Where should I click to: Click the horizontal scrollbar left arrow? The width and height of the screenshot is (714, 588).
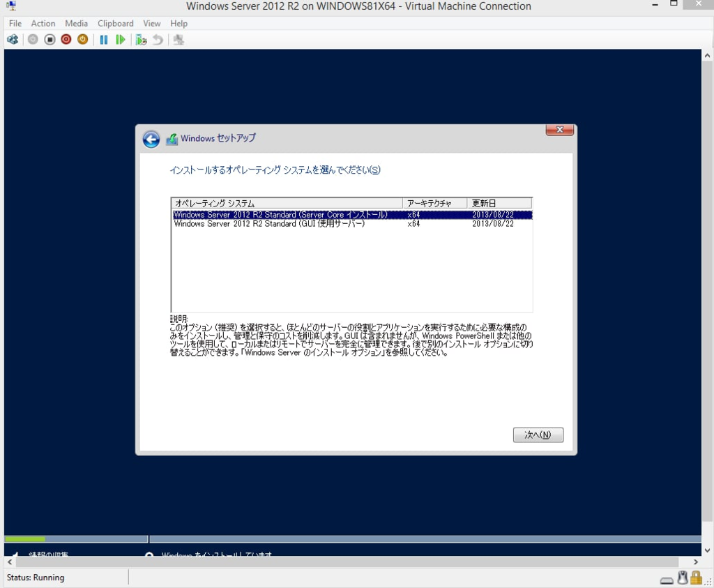click(x=10, y=562)
